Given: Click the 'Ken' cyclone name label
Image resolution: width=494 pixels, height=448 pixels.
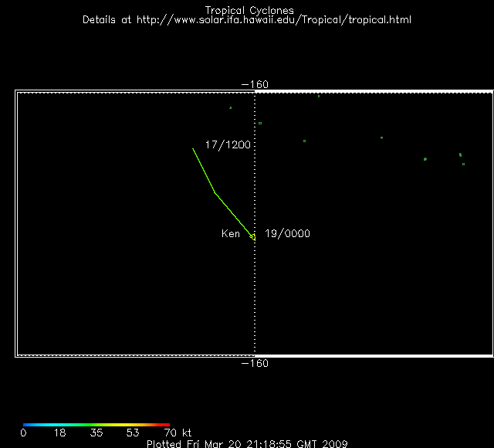Looking at the screenshot, I should point(231,233).
